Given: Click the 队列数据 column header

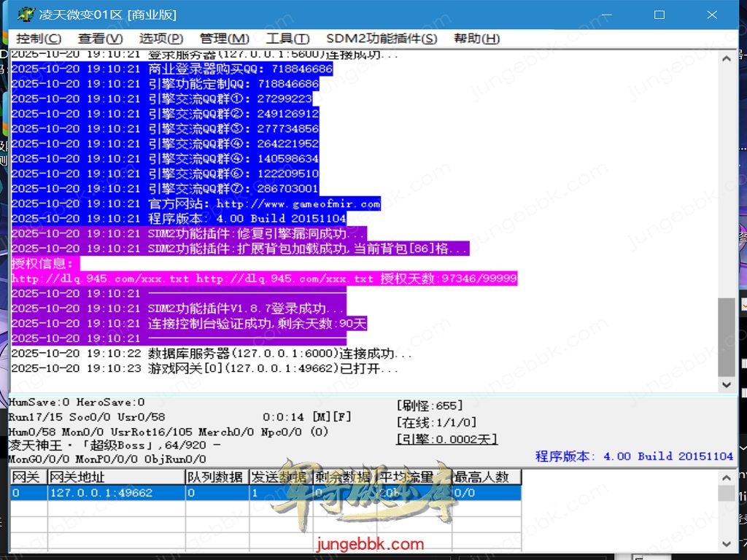Looking at the screenshot, I should pyautogui.click(x=216, y=478).
